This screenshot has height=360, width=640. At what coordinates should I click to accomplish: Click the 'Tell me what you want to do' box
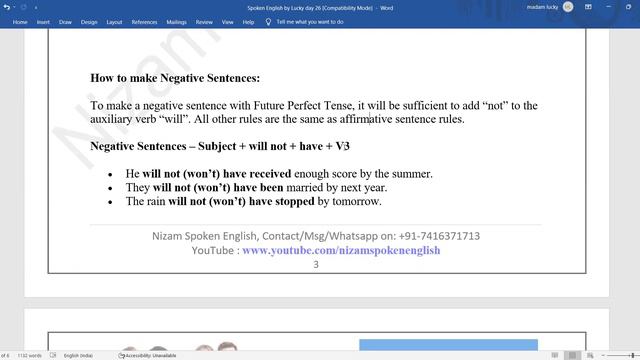[x=310, y=22]
